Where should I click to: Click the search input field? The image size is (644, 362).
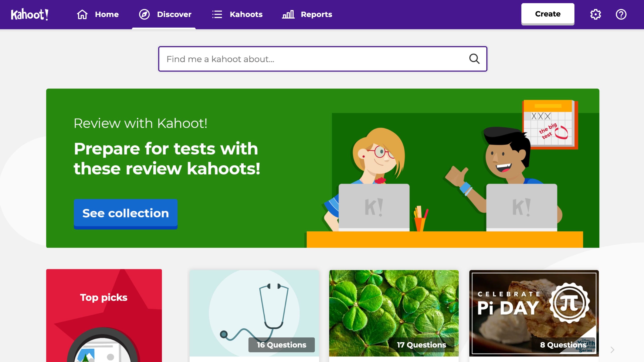click(322, 59)
